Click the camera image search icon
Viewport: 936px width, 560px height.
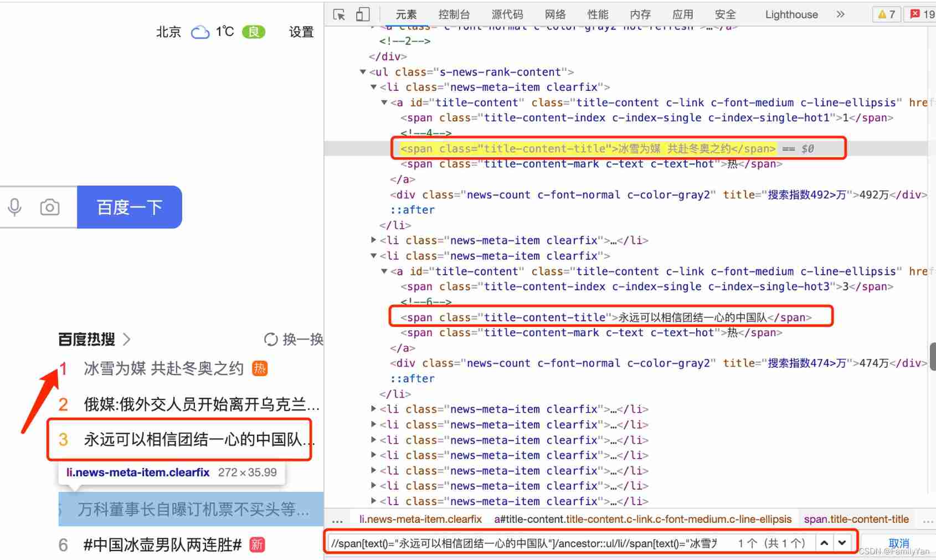[50, 207]
